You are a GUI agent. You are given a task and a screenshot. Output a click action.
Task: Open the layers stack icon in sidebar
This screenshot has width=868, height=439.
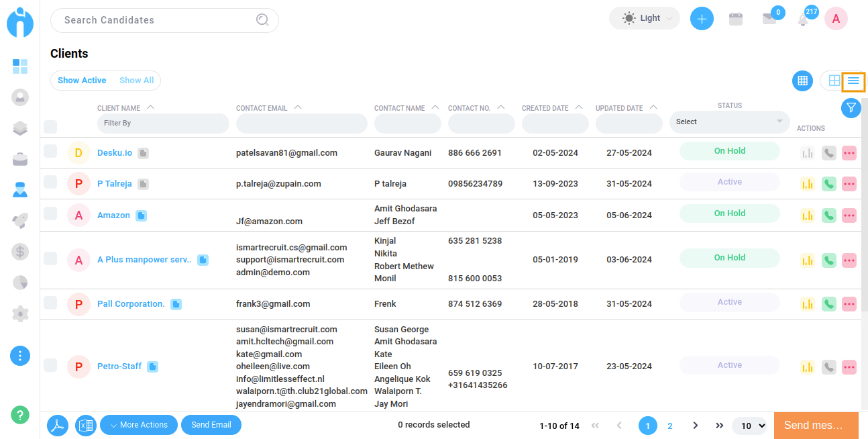(x=20, y=128)
